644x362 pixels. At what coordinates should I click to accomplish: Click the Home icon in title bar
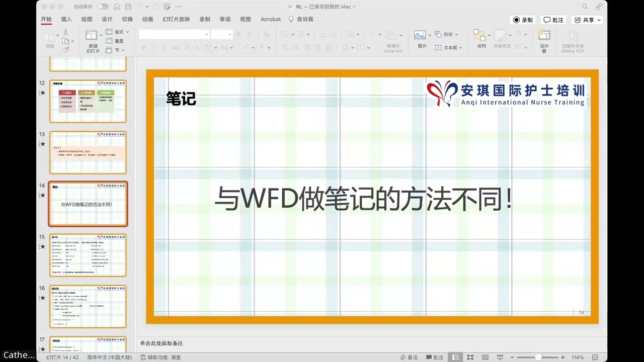[x=117, y=7]
